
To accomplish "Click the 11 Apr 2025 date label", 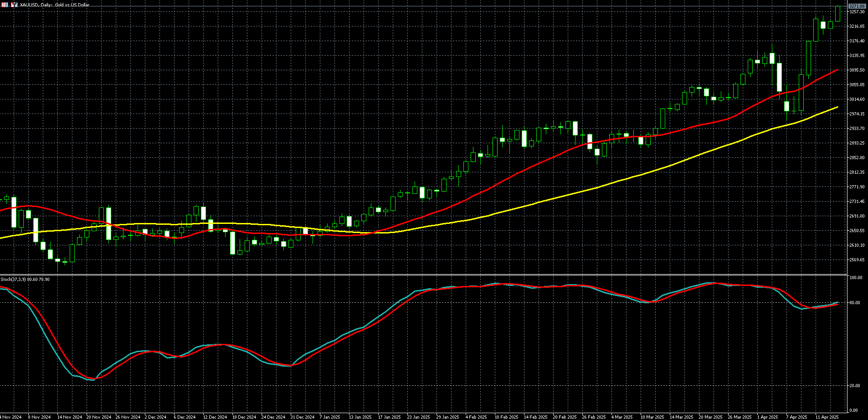I will (827, 417).
